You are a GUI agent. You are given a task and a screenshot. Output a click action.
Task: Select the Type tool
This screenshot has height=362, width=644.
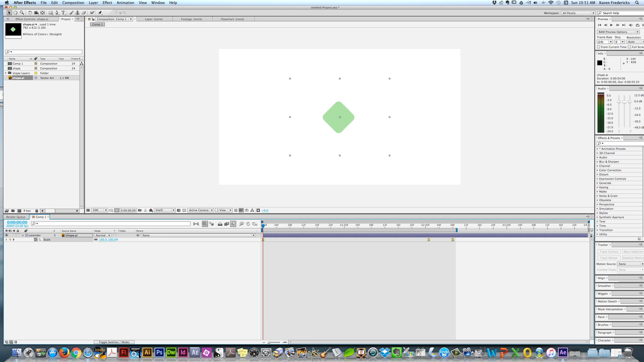[x=63, y=13]
